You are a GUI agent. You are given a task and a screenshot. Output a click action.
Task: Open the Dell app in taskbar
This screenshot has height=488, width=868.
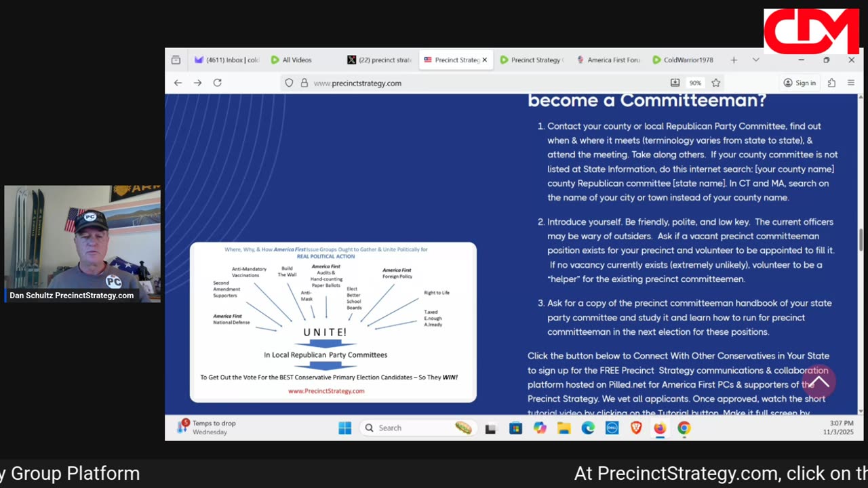[612, 428]
